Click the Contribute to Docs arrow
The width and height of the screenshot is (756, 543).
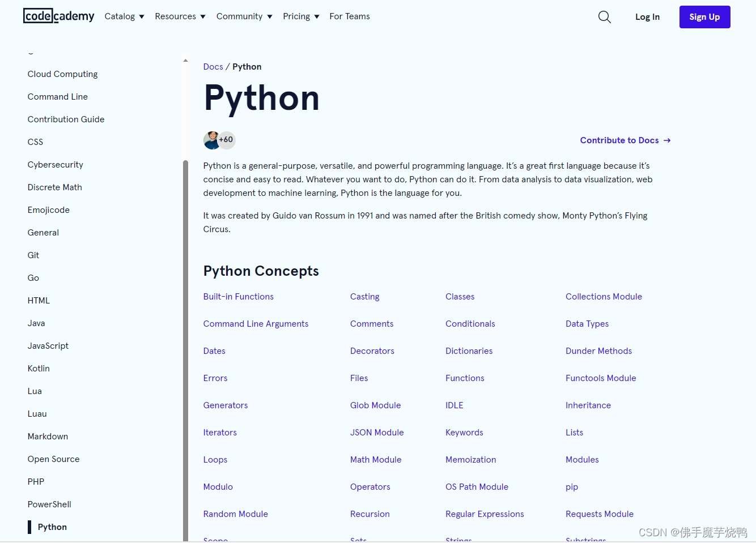(667, 140)
